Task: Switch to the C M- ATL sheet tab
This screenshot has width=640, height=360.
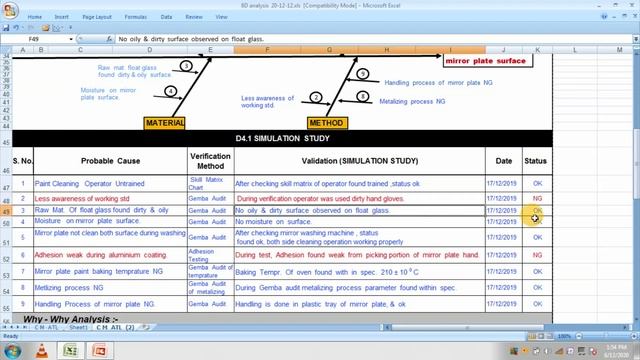Action: point(46,327)
